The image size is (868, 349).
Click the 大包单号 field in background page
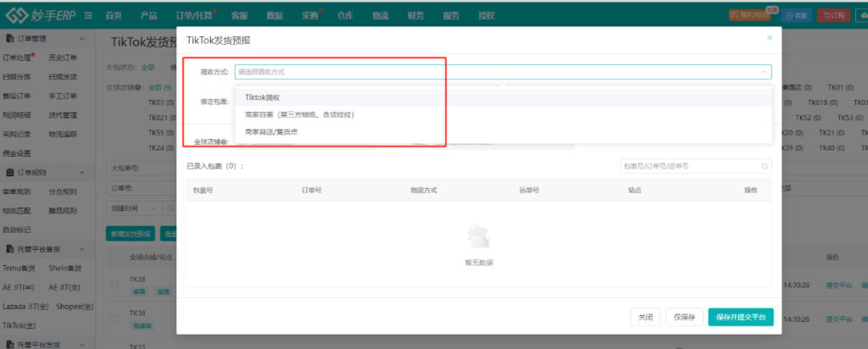point(142,168)
